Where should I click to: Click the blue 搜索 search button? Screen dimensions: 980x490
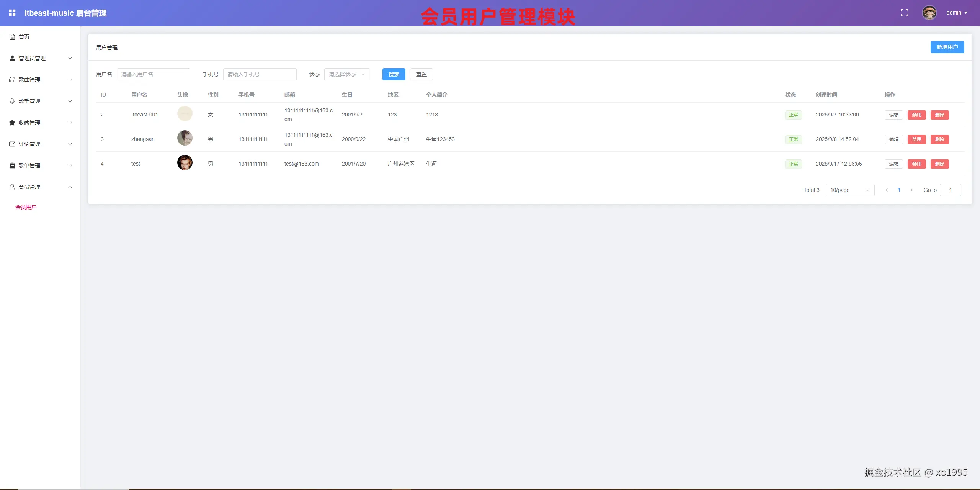[394, 74]
